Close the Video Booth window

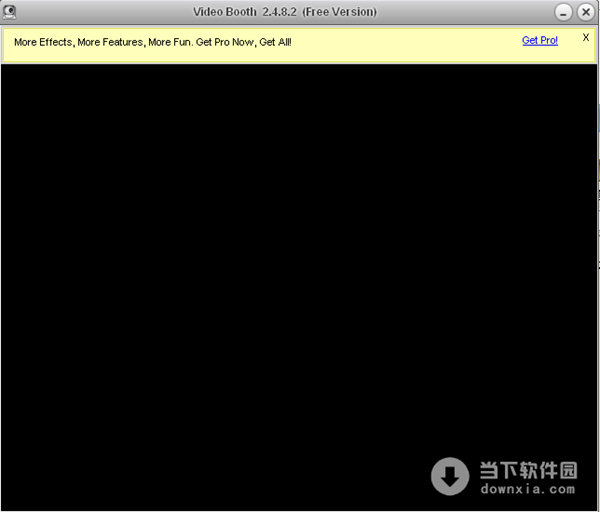coord(586,13)
